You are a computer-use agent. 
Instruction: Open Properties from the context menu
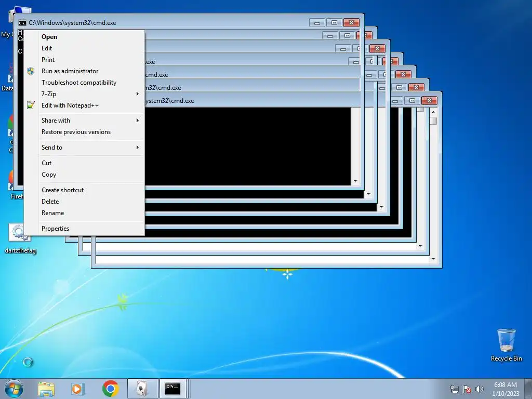click(x=85, y=229)
